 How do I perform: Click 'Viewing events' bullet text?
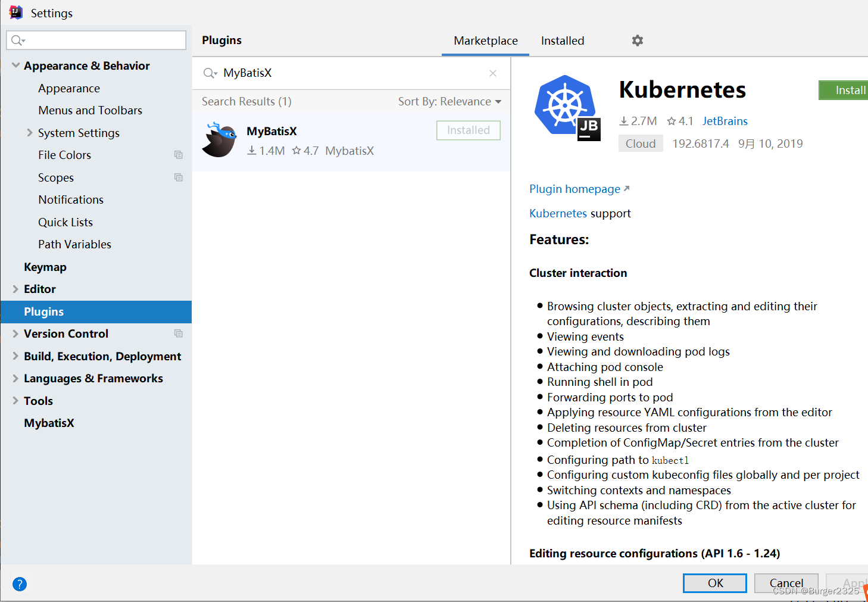[585, 336]
